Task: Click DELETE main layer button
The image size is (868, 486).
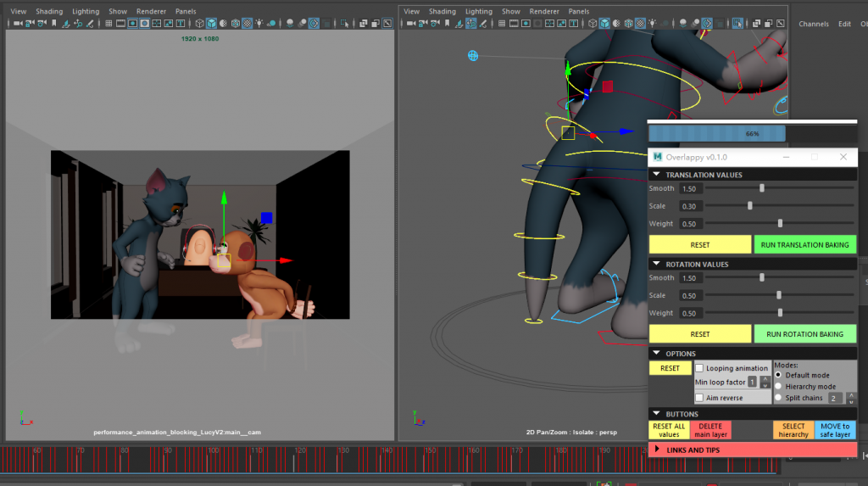Action: (711, 430)
